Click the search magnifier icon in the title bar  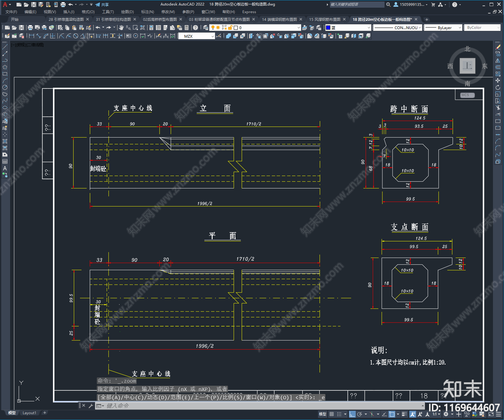click(x=388, y=4)
